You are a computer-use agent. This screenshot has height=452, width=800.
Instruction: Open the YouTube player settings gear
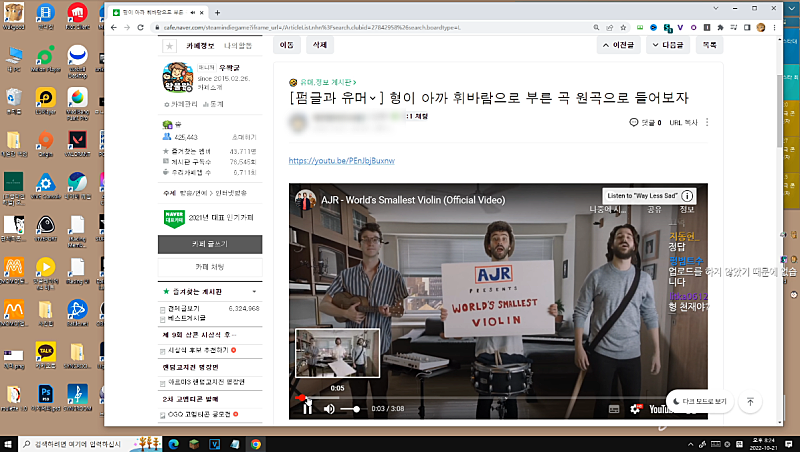tap(637, 409)
